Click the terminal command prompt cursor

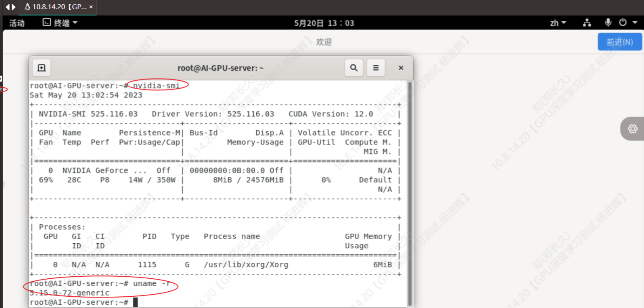pyautogui.click(x=136, y=302)
